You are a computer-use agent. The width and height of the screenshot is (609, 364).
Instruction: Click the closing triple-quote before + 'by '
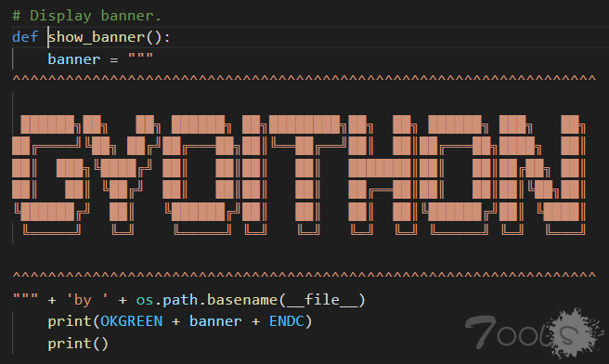point(26,297)
